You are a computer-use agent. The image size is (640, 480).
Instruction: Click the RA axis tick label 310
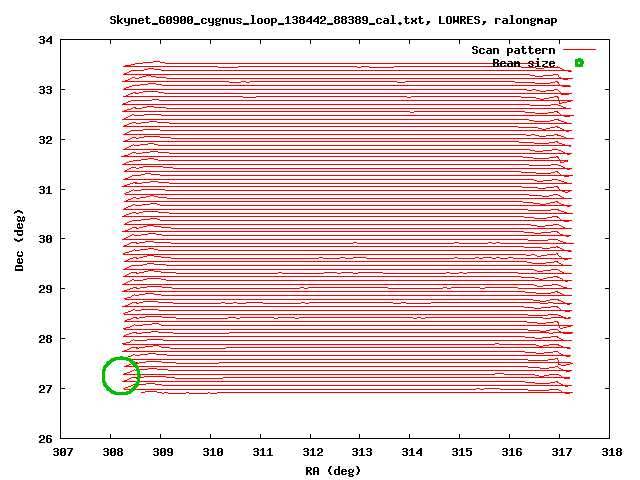tap(213, 452)
